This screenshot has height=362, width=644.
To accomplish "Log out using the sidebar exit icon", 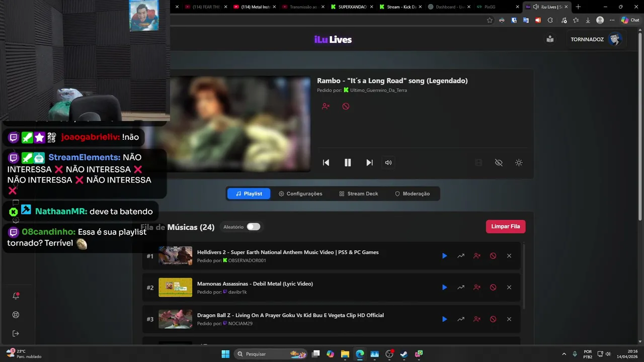I will tap(16, 333).
